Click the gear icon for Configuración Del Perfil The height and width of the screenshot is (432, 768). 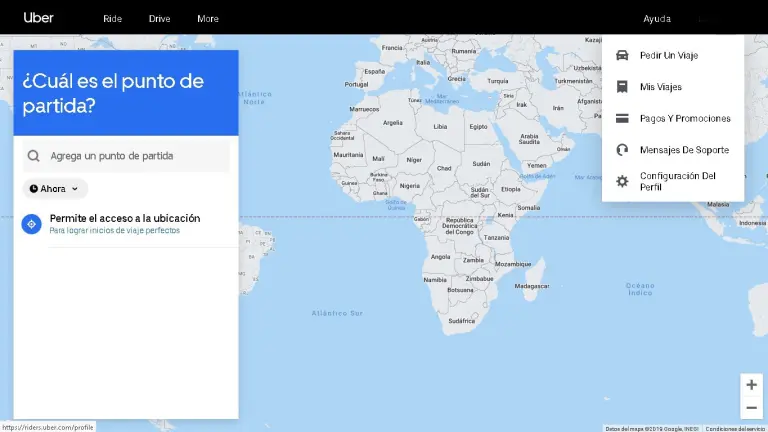[622, 181]
